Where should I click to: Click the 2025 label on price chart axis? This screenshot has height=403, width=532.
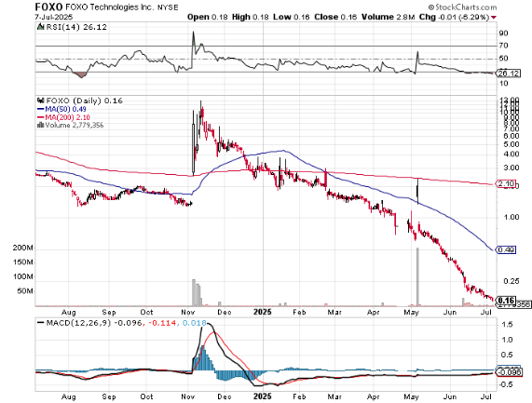point(263,312)
